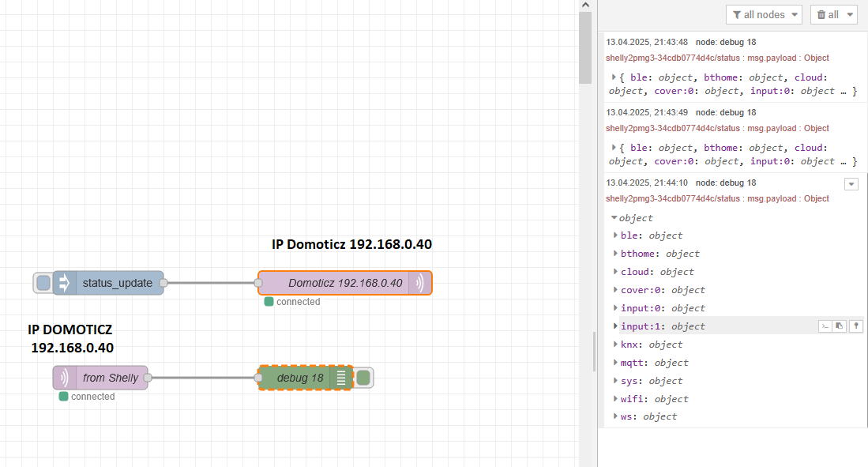Select the Domoticz 192.168.0.40 MQTT out node
The height and width of the screenshot is (467, 868).
[345, 283]
